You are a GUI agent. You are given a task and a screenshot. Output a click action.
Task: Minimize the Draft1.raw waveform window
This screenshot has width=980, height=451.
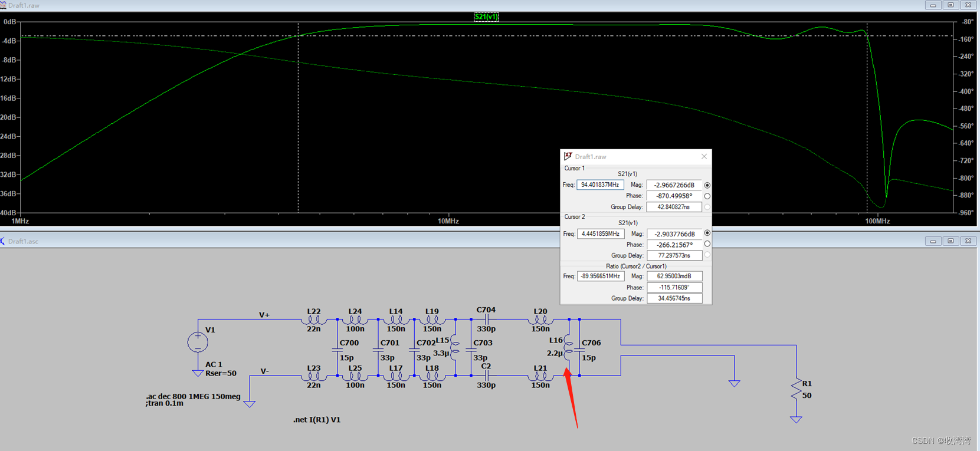click(x=933, y=5)
